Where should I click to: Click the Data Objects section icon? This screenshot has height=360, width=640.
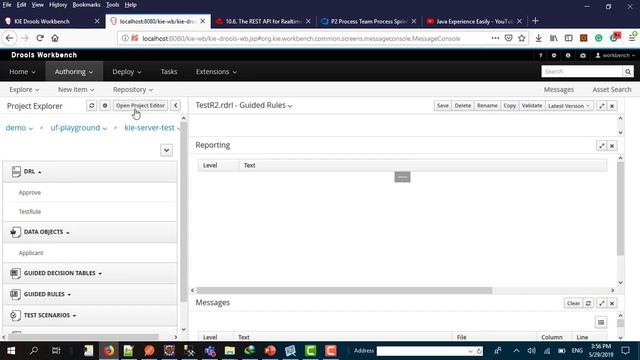click(x=15, y=232)
